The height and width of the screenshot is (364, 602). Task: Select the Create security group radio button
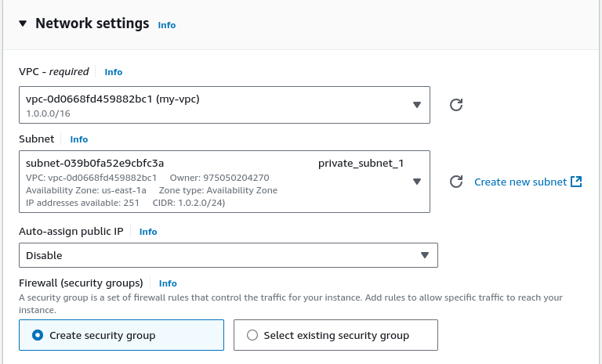pos(38,335)
